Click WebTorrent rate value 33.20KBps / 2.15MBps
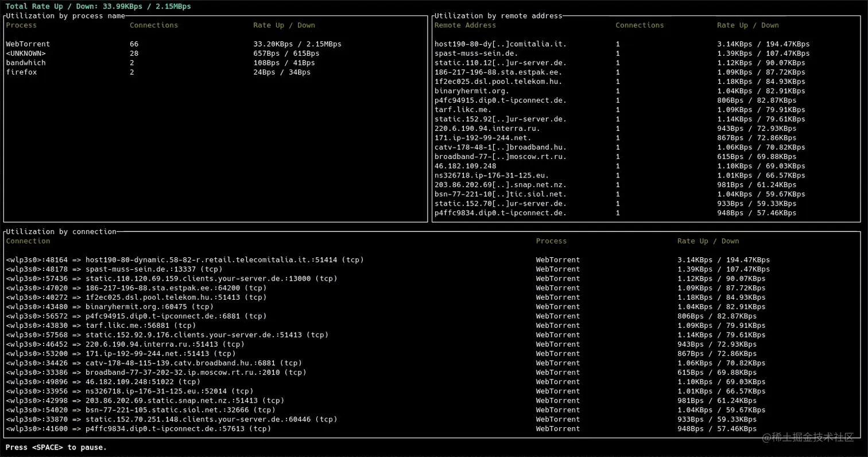Screen dimensions: 868x457 click(x=297, y=44)
